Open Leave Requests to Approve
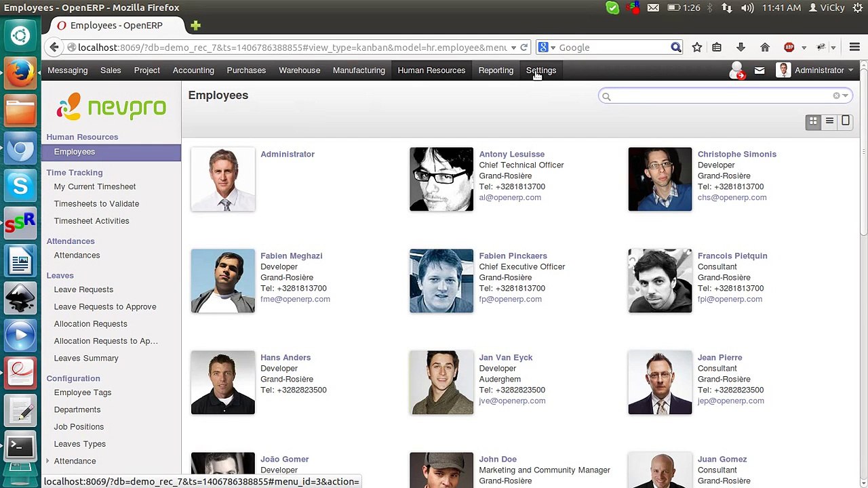Viewport: 868px width, 488px height. [105, 306]
